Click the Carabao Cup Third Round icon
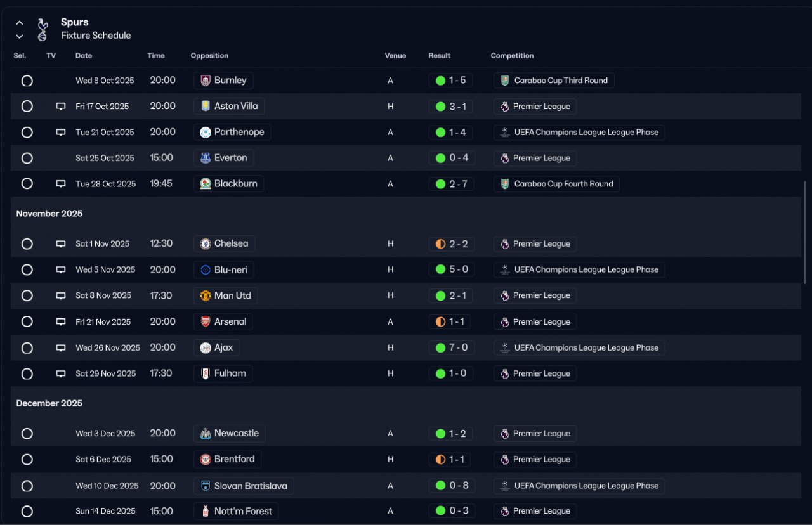Image resolution: width=812 pixels, height=525 pixels. pos(504,81)
